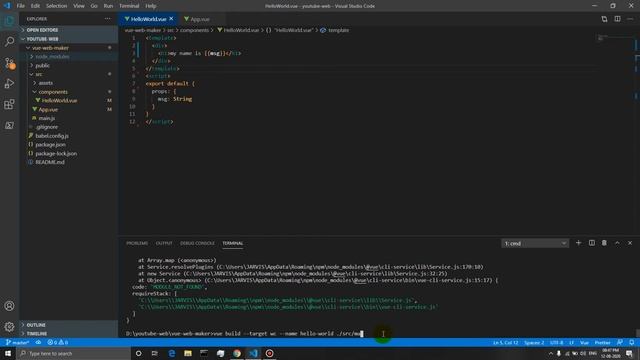
Task: Open package-lock.json in explorer
Action: tap(69, 153)
